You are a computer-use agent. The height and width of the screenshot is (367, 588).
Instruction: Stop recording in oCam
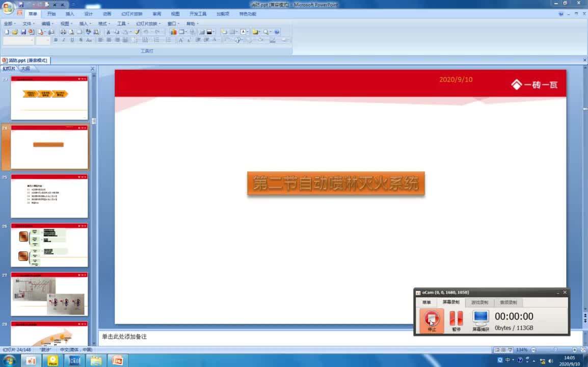point(432,321)
